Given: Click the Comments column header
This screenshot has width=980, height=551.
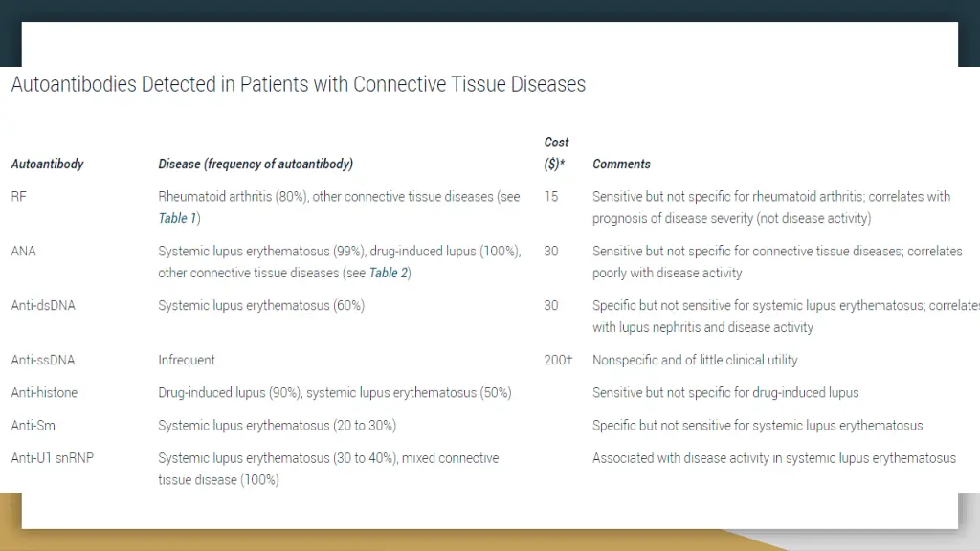Looking at the screenshot, I should coord(621,165).
